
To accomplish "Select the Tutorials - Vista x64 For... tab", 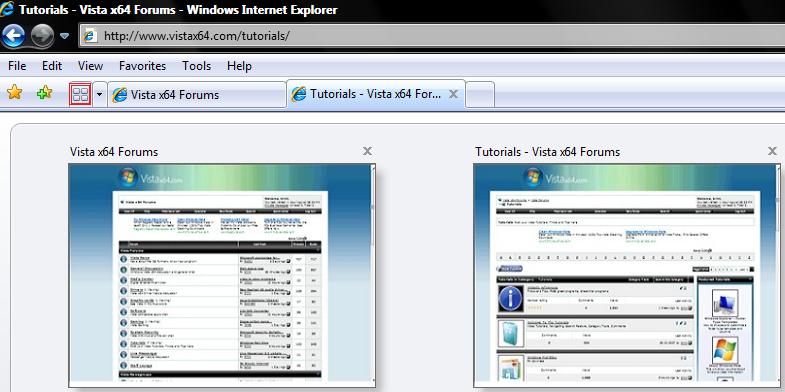I will coord(376,94).
